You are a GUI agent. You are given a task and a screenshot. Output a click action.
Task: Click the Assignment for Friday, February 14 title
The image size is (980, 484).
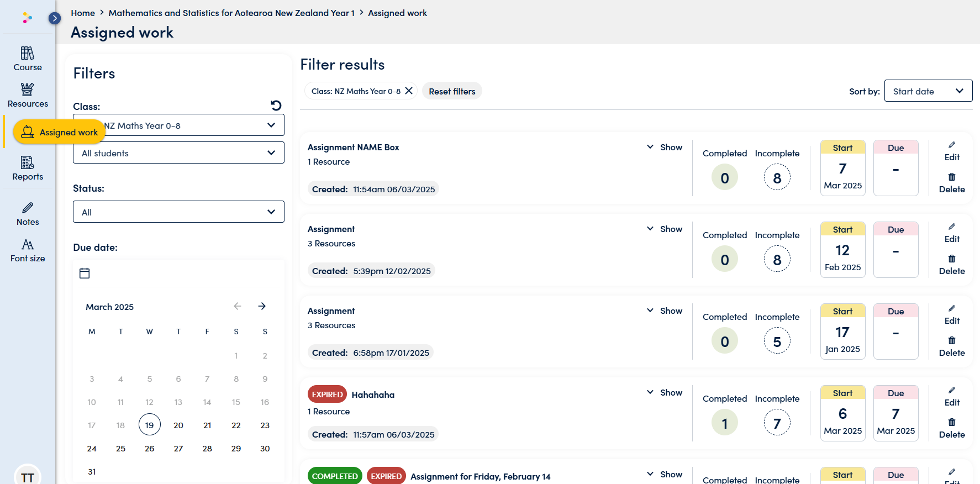[481, 476]
